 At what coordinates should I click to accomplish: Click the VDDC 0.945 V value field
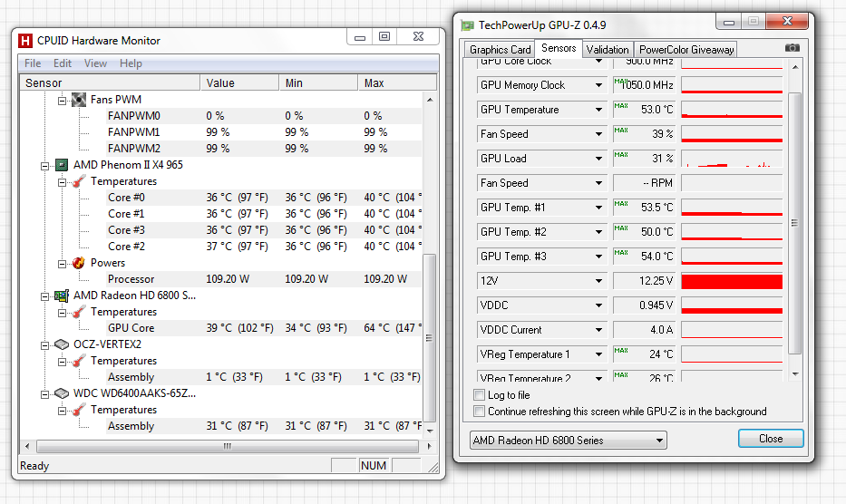point(644,305)
